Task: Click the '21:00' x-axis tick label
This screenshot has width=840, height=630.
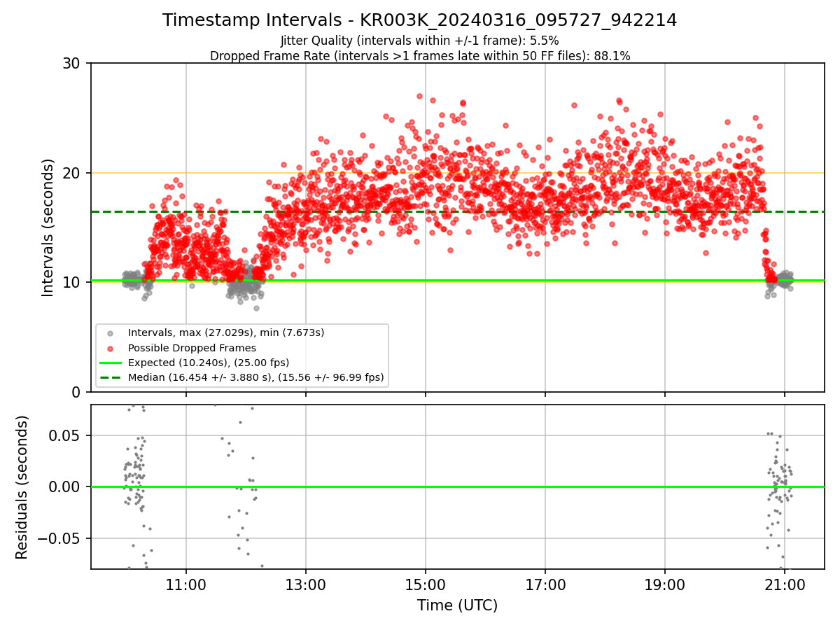Action: tap(785, 585)
